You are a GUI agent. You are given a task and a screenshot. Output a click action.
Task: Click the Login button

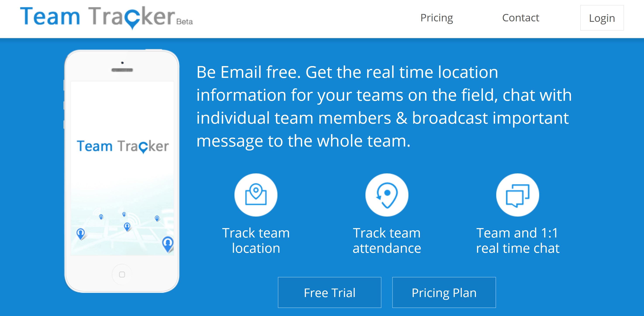point(602,18)
